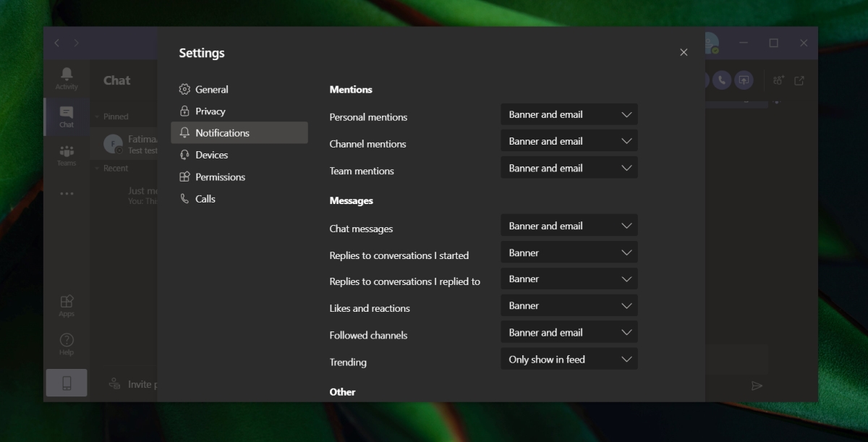Open the Chat messages notification dropdown
The image size is (868, 442).
click(569, 226)
